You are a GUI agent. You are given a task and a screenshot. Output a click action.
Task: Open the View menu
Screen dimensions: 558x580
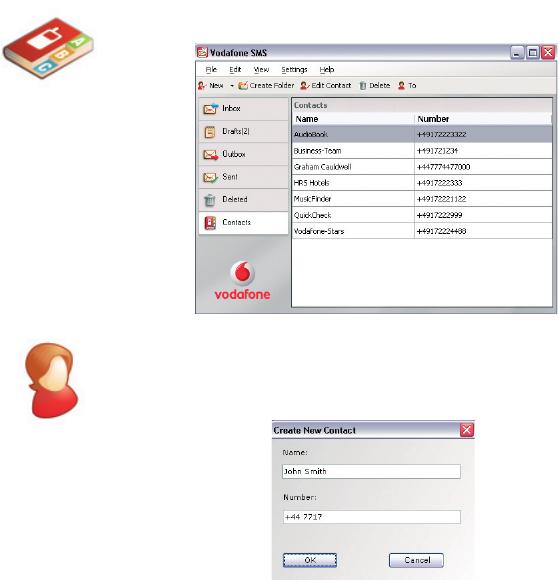(x=261, y=70)
